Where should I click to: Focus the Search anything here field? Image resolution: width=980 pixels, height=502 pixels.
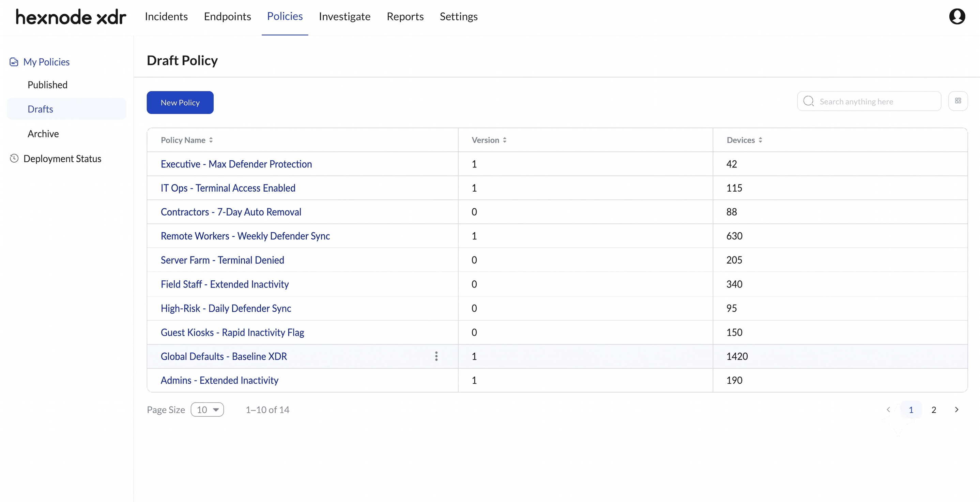(869, 101)
